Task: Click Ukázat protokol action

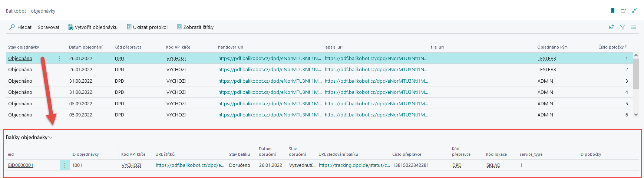Action: (x=147, y=27)
